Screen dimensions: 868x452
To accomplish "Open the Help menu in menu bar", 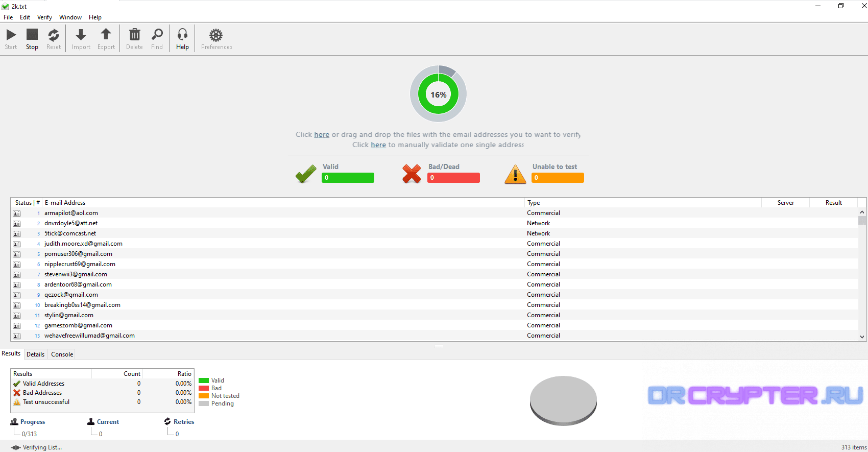I will coord(95,17).
